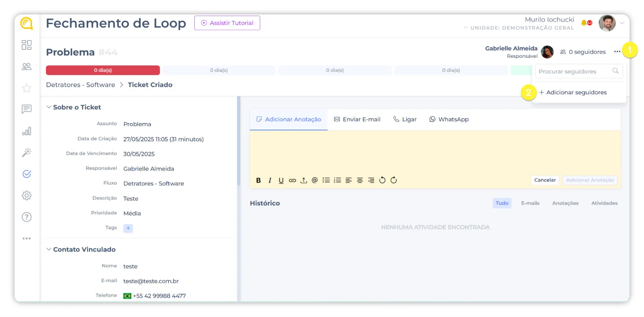Click the red 0 dia(s) progress stage
The image size is (644, 317).
pyautogui.click(x=103, y=70)
